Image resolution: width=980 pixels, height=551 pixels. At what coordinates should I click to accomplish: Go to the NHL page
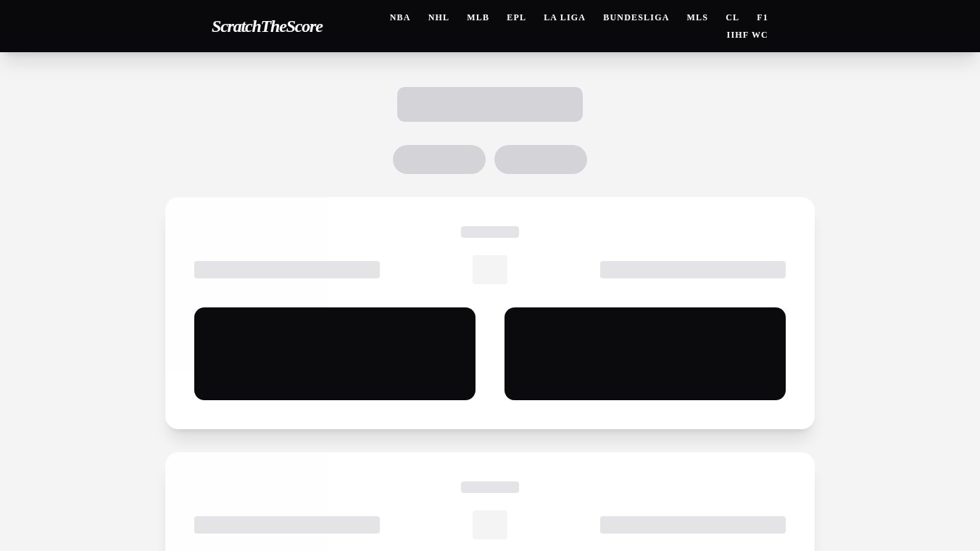[x=439, y=17]
